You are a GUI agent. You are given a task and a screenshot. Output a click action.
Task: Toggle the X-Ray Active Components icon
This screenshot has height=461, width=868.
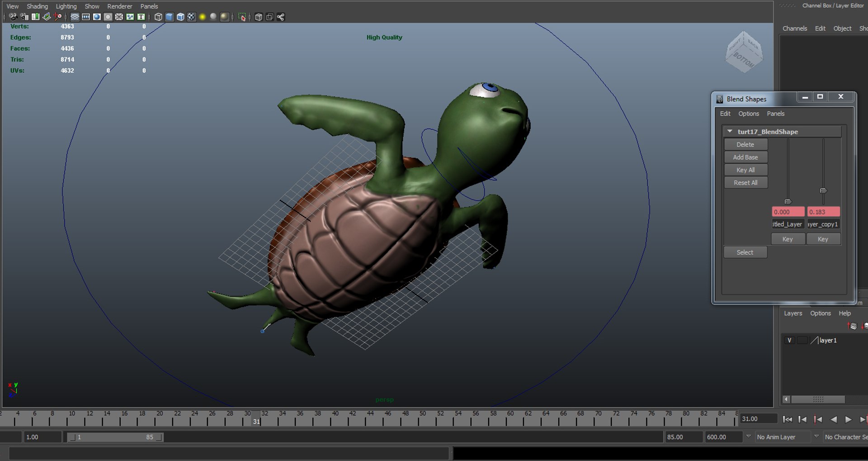pos(269,17)
